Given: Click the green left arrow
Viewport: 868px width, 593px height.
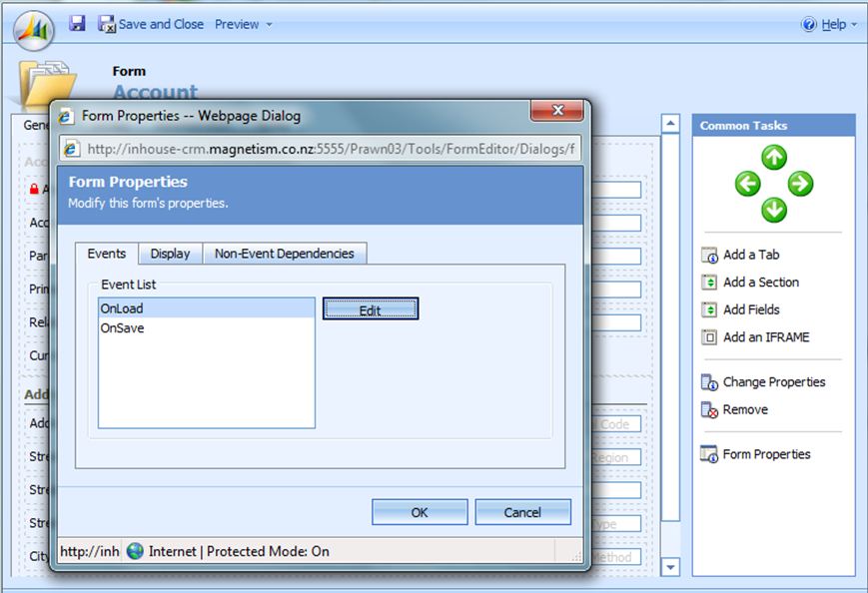Looking at the screenshot, I should pos(748,184).
